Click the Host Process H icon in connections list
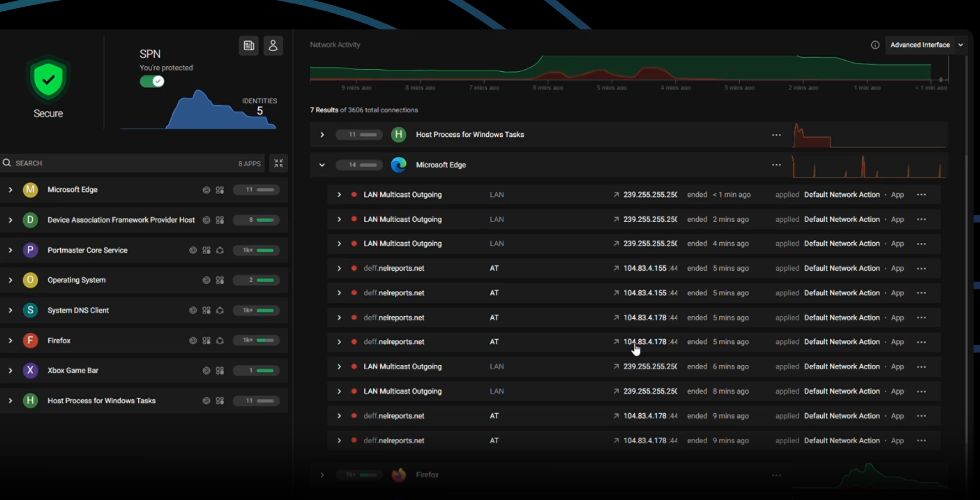The height and width of the screenshot is (500, 980). point(399,134)
